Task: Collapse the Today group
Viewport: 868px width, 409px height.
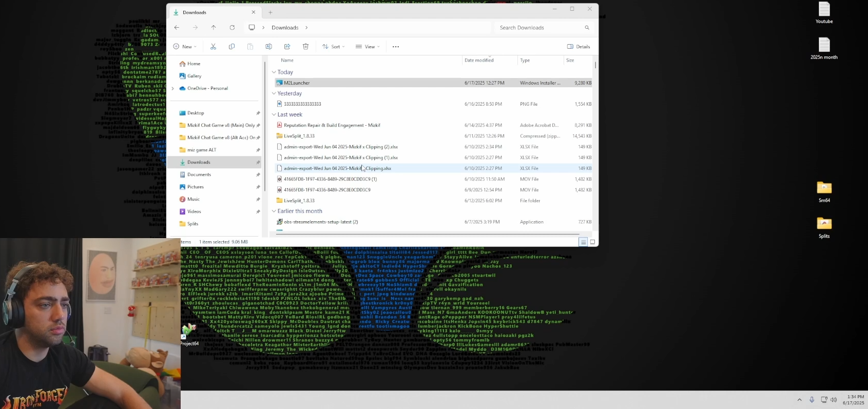Action: pos(274,72)
